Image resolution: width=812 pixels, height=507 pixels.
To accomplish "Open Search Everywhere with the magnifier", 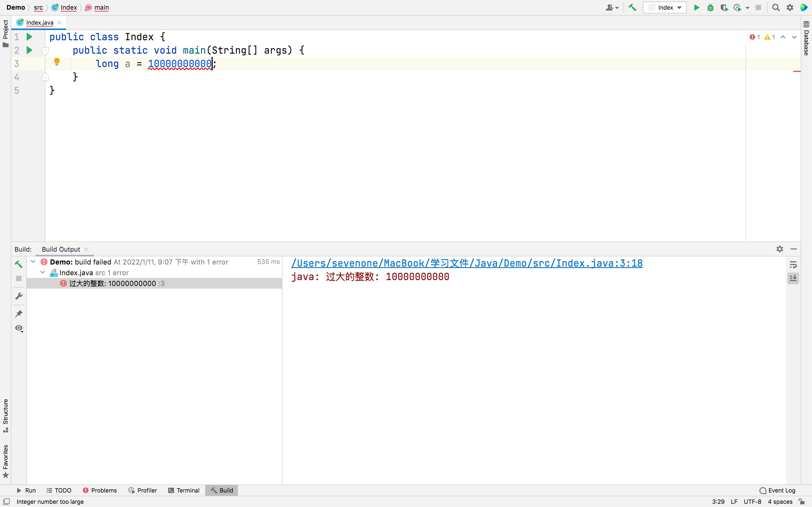I will tap(776, 8).
